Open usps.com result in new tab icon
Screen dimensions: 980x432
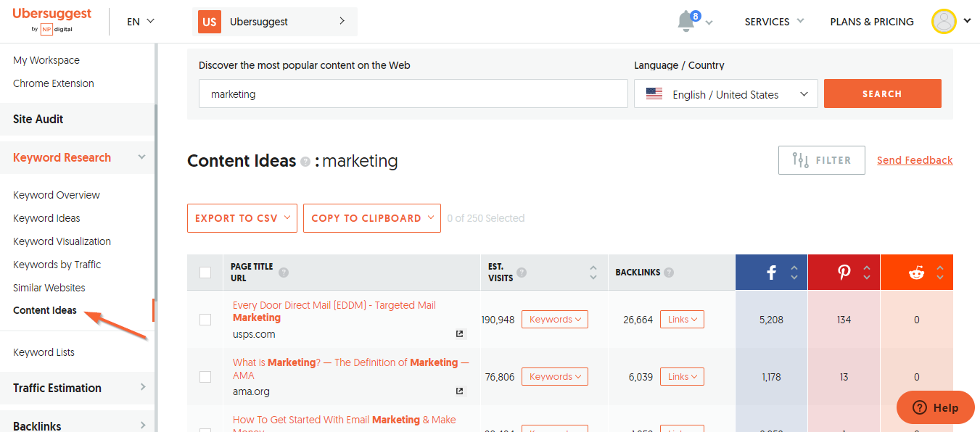459,334
